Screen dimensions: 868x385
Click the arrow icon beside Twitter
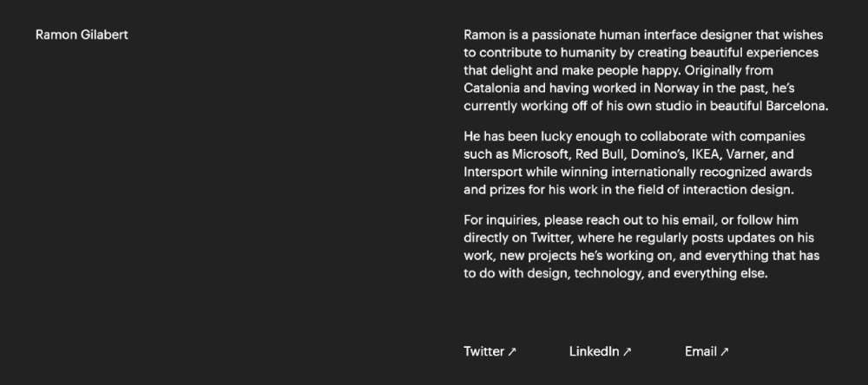point(512,352)
